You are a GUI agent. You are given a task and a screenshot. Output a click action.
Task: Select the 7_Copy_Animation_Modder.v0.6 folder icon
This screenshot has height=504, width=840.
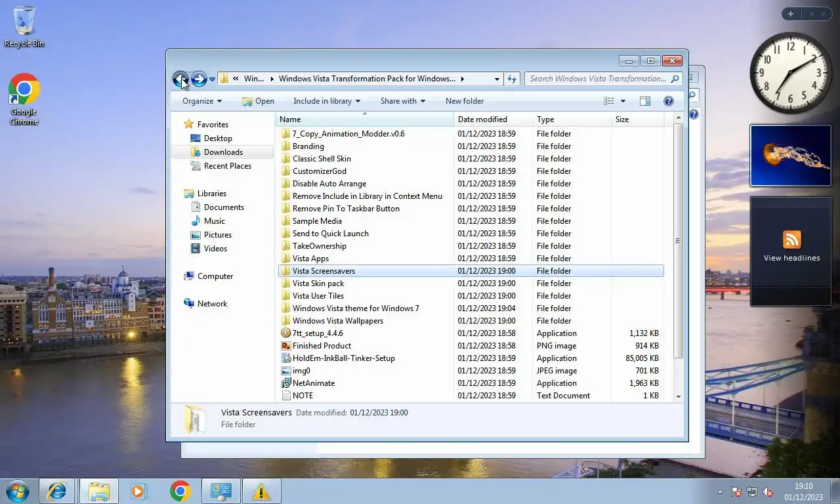coord(285,134)
